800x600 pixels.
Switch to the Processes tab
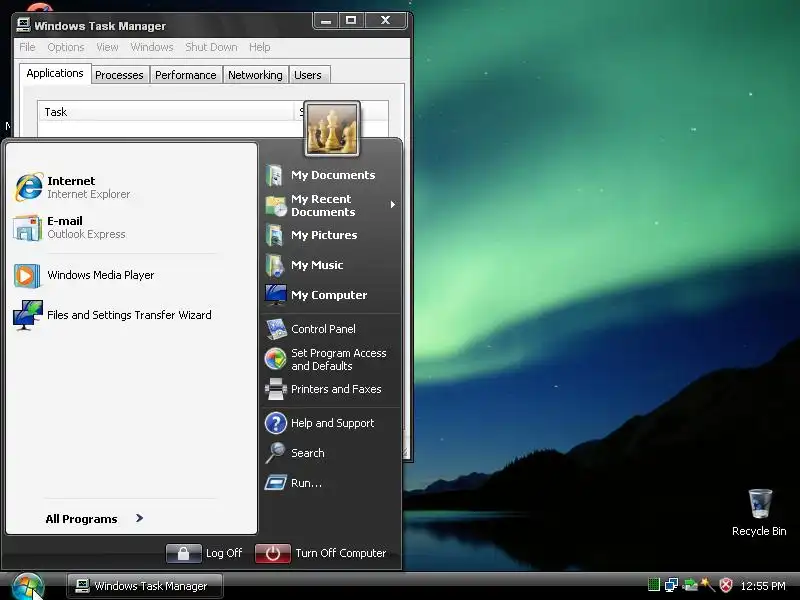click(119, 75)
